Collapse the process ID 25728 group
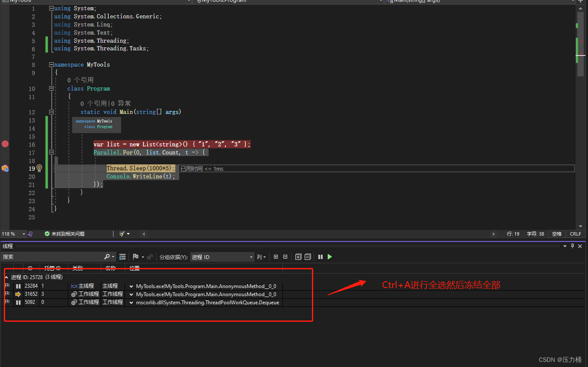Screen dimensions: 588x367 [6, 277]
